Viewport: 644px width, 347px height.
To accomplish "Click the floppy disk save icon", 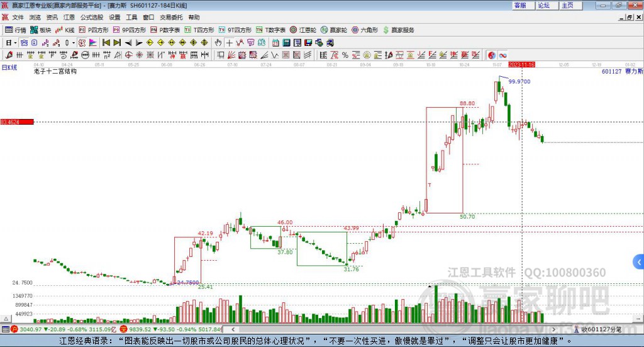I will [x=308, y=43].
